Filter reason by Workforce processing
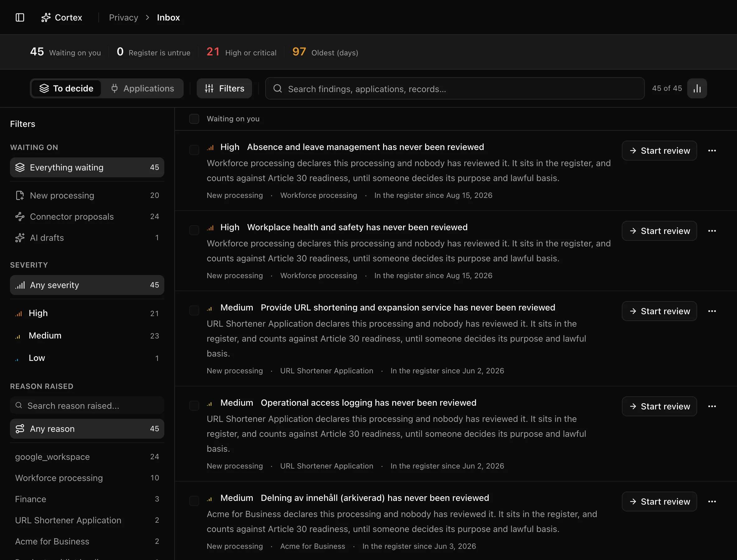The width and height of the screenshot is (737, 560). (x=87, y=478)
